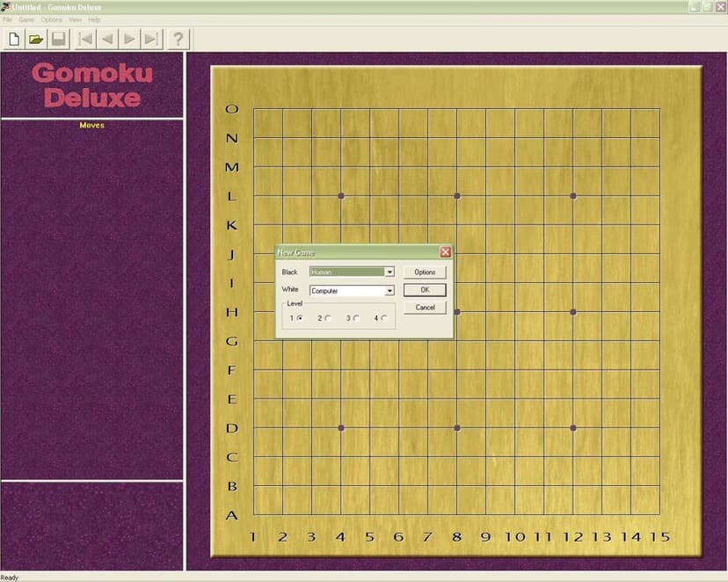
Task: Click the 'Human' value in Black field
Action: coord(321,272)
